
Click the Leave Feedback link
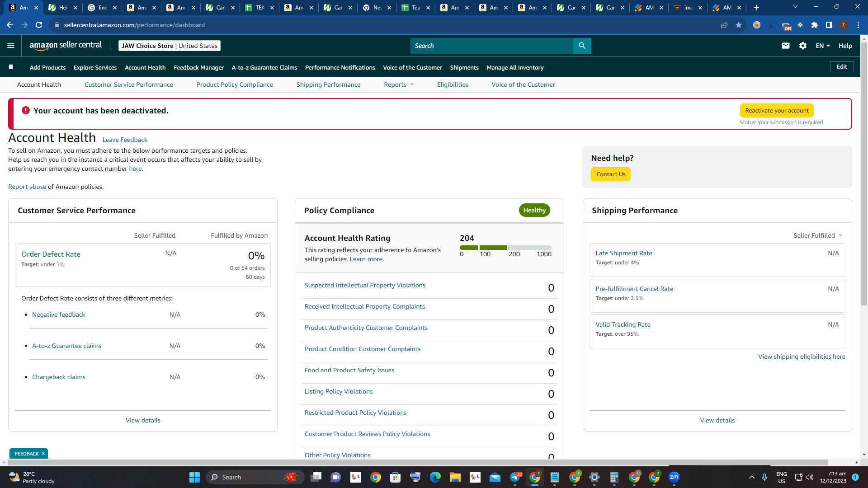[125, 140]
